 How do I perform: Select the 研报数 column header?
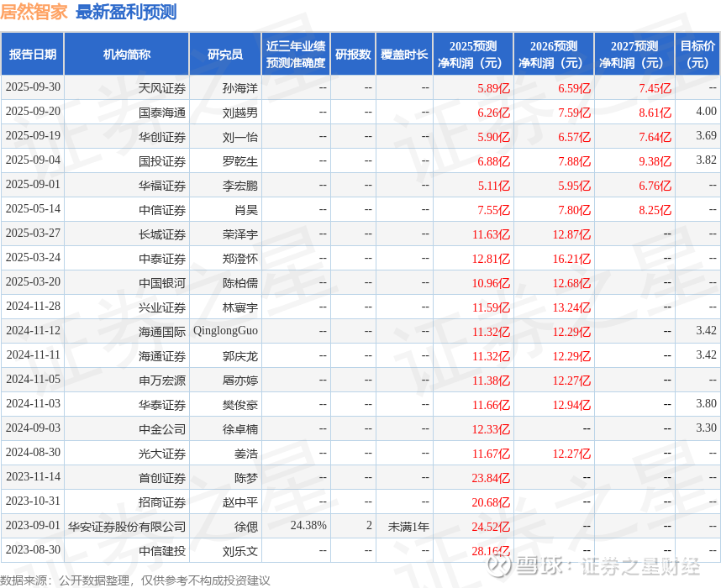coord(353,55)
